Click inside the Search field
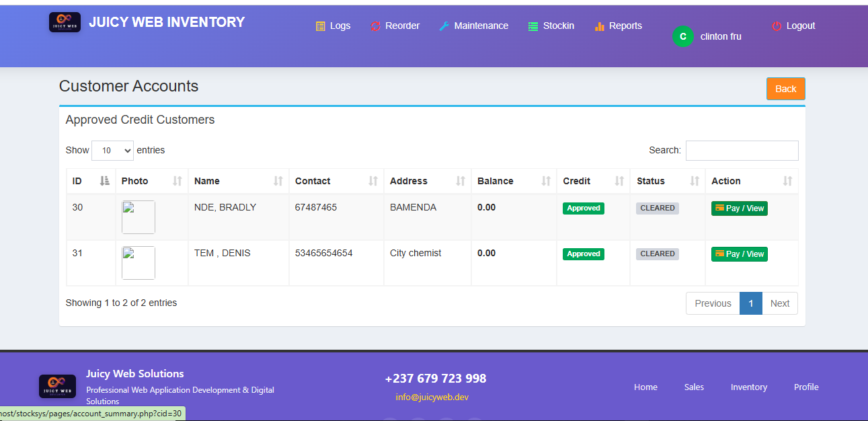The height and width of the screenshot is (421, 868). (742, 150)
